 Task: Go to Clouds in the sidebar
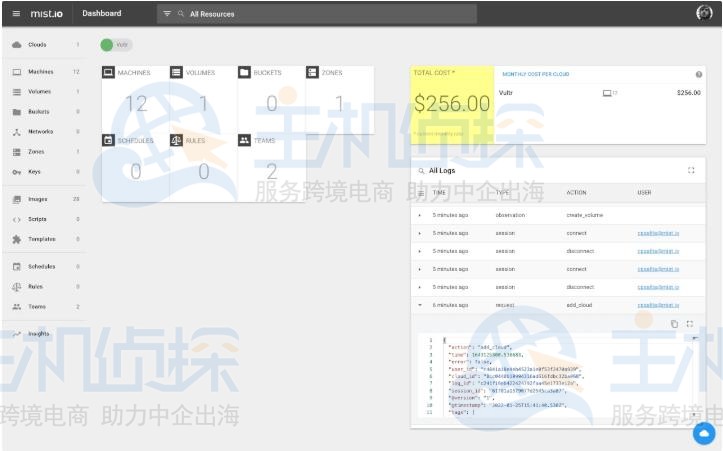click(x=45, y=45)
